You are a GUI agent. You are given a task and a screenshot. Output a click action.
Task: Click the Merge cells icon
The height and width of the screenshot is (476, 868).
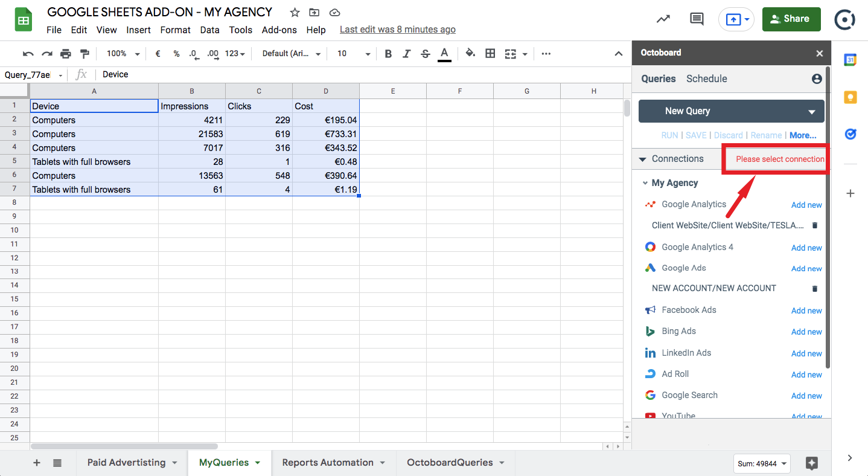[510, 54]
